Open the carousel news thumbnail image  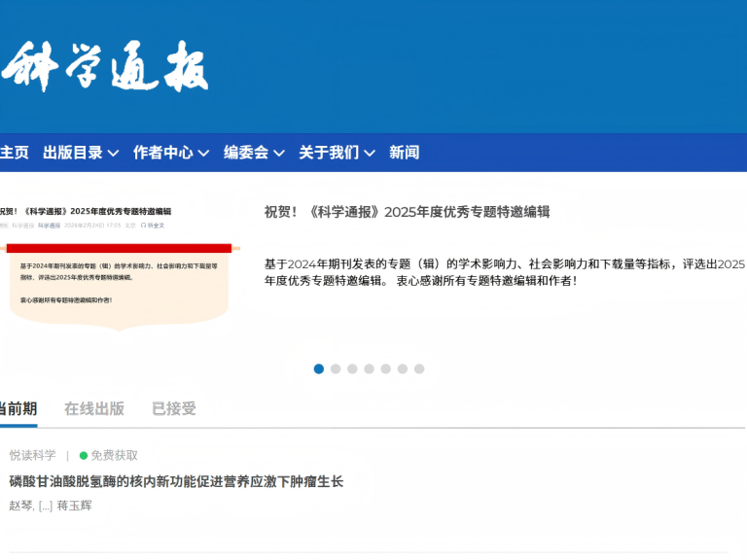120,268
